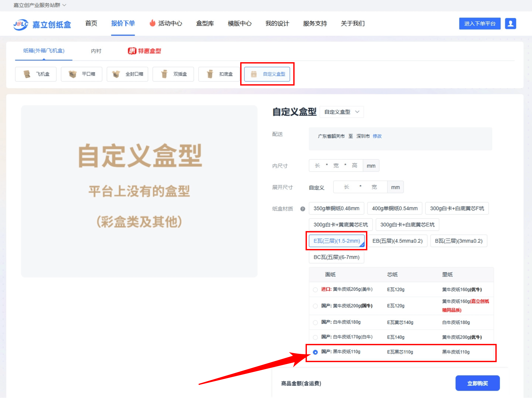The image size is (532, 399).
Task: Go to the 首页 nav item
Action: [91, 23]
